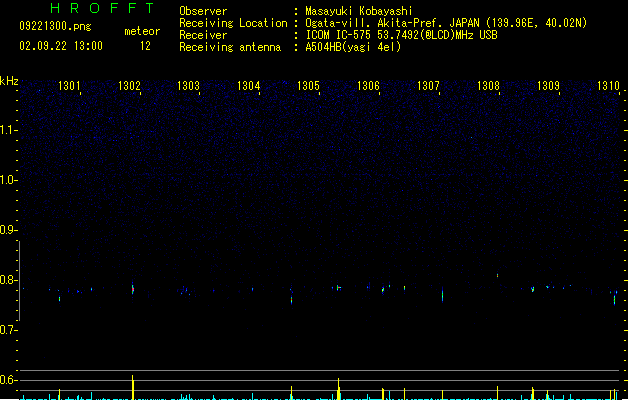This screenshot has height=400, width=629.
Task: Click the 0.9 frequency axis label
Action: point(8,230)
